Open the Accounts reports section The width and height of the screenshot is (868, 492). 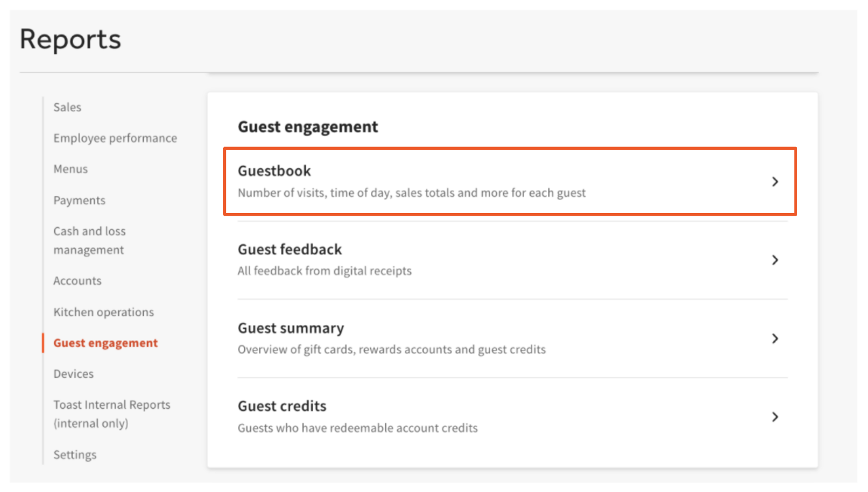[77, 281]
